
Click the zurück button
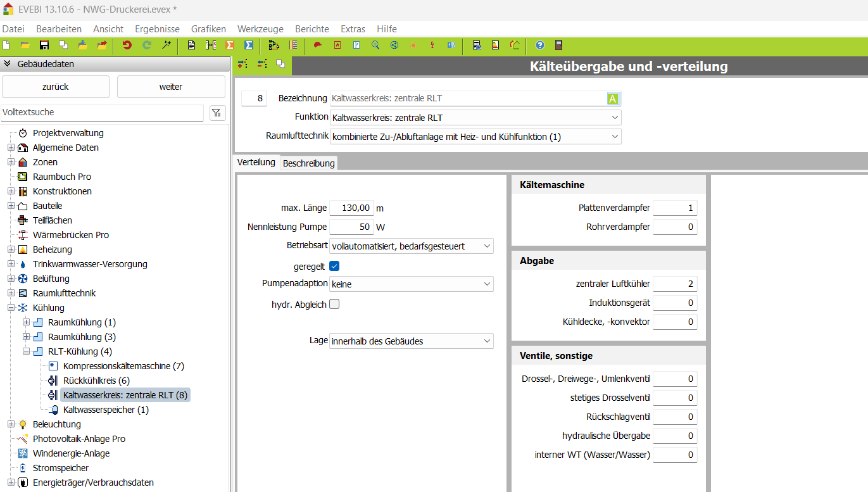pos(56,87)
